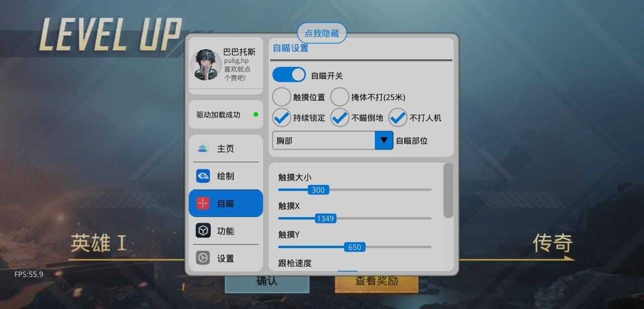This screenshot has height=309, width=644.
Task: Open the 胸部 combo box field
Action: [x=333, y=140]
